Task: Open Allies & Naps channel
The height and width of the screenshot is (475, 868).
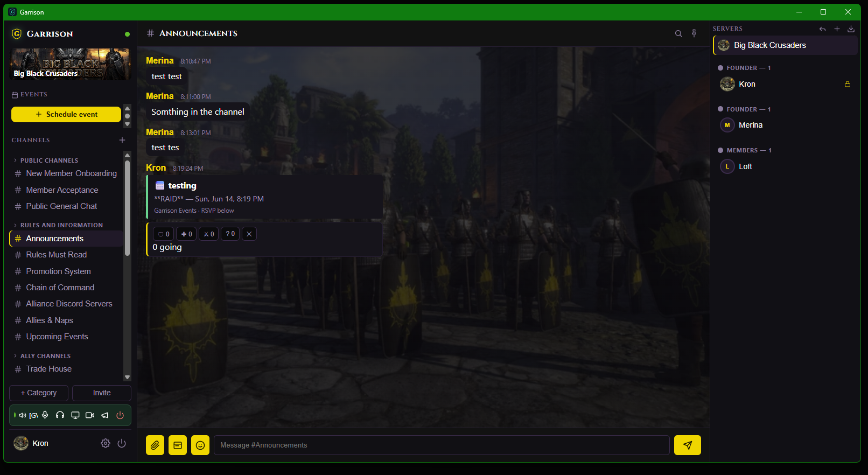Action: point(66,320)
